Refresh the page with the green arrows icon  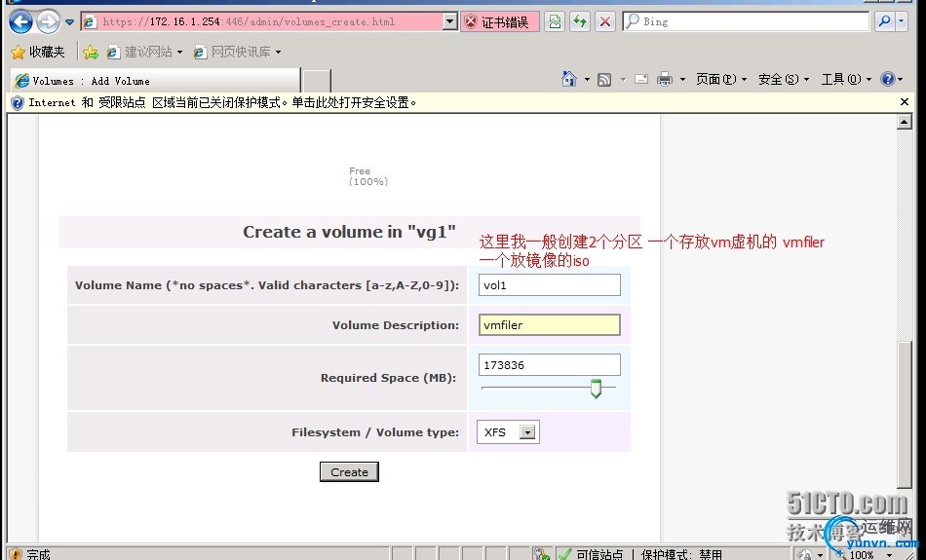pos(580,21)
